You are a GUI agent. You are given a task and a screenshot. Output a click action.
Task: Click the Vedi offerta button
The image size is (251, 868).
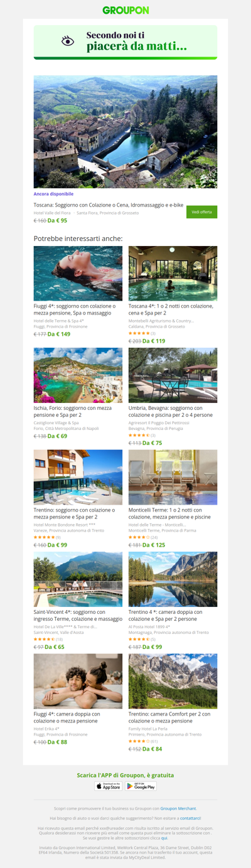point(201,212)
